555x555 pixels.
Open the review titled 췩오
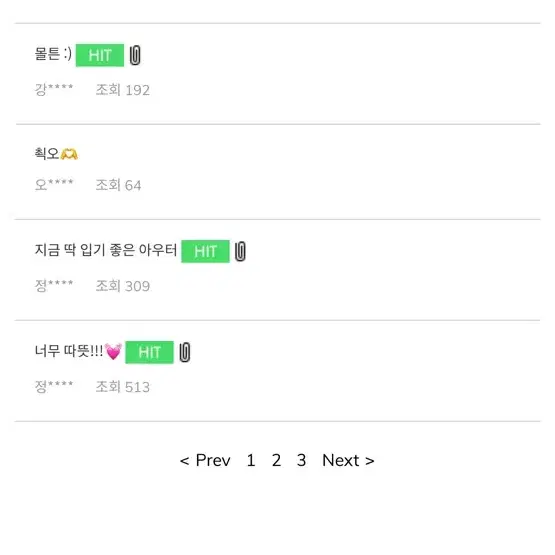(47, 154)
